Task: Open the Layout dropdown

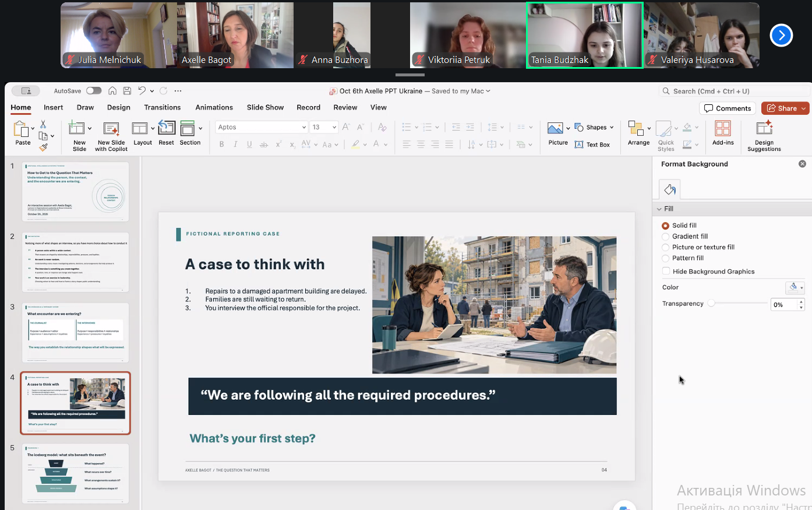Action: (153, 128)
